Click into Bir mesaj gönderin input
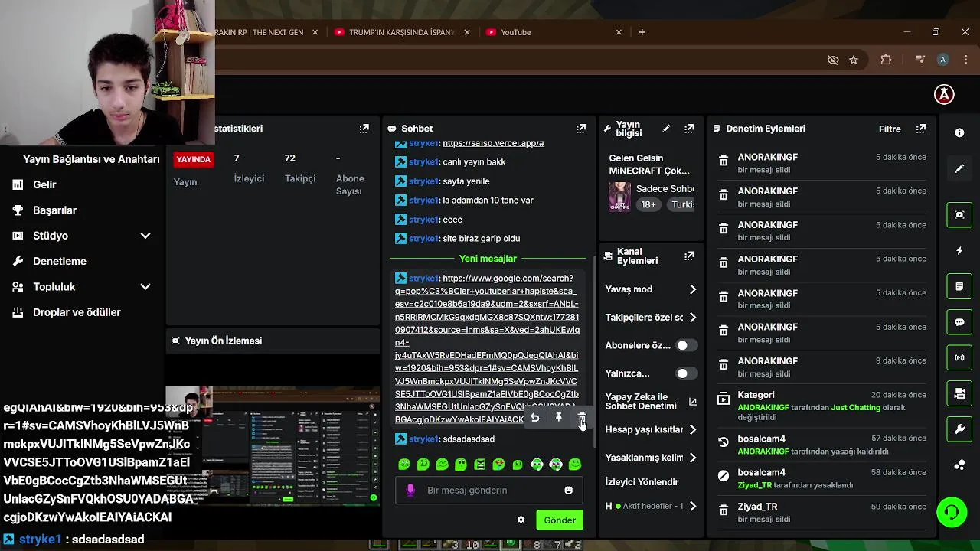The image size is (980, 551). coord(490,491)
